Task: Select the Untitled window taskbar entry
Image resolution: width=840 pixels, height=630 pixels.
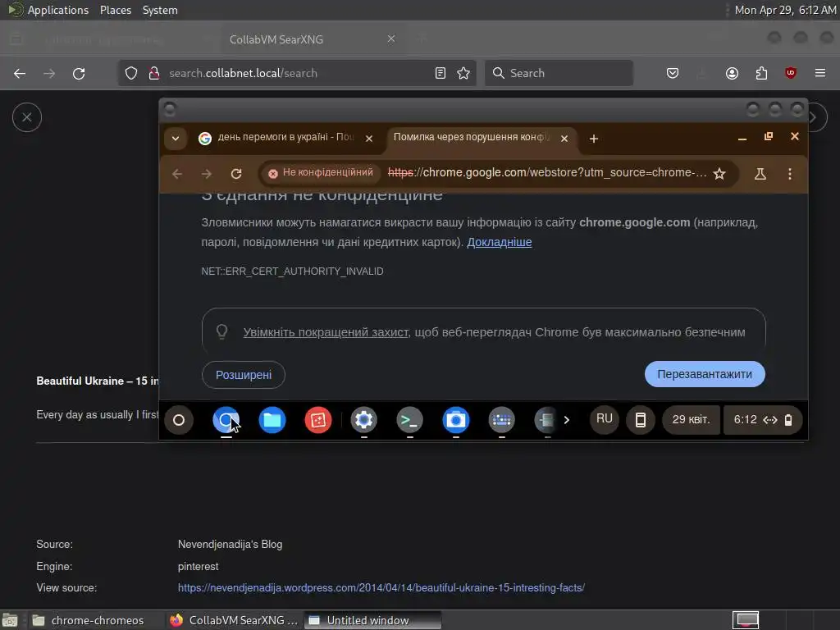Action: (373, 620)
